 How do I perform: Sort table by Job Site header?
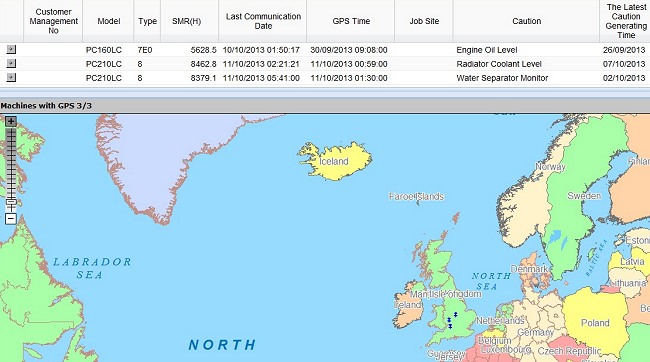(424, 21)
